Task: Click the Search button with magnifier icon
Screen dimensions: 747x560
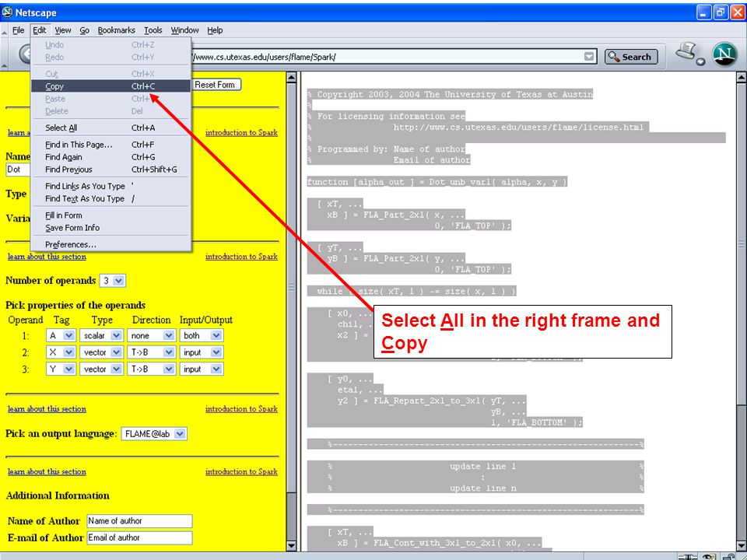Action: click(631, 57)
